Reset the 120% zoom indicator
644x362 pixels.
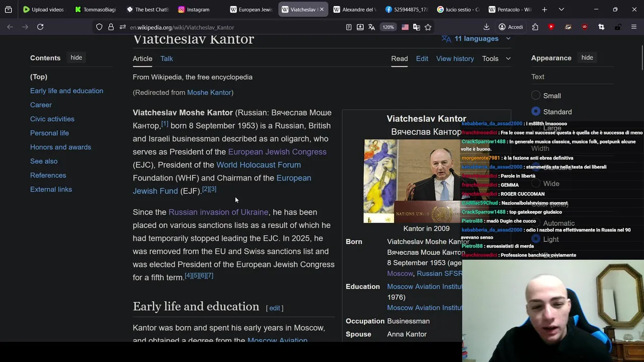coord(388,27)
